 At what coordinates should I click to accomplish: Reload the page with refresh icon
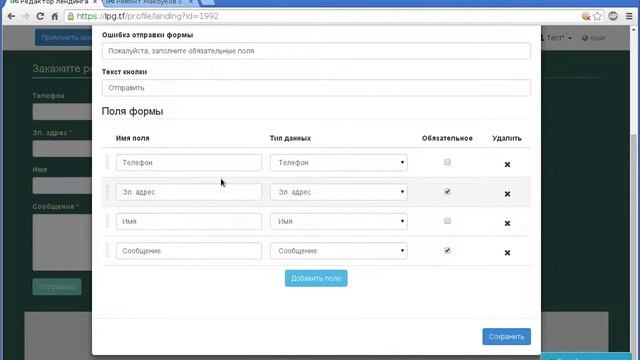tap(40, 16)
